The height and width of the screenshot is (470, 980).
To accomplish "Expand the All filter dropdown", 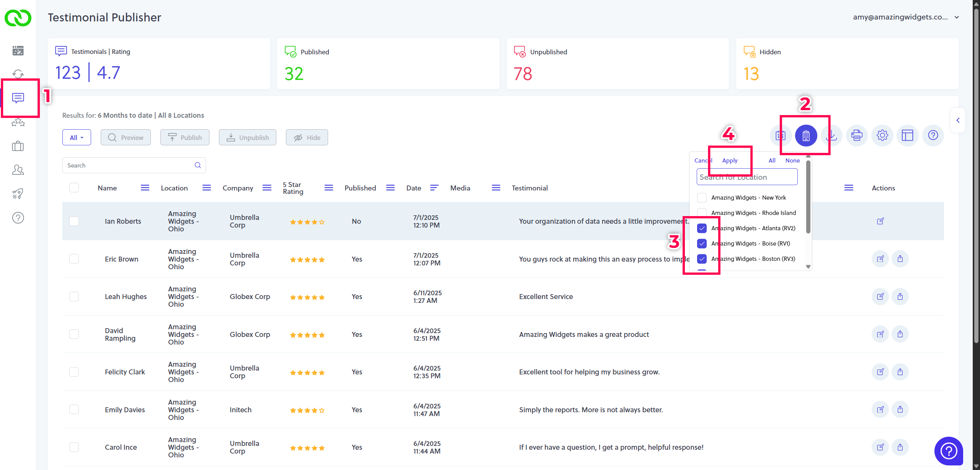I will click(x=77, y=138).
